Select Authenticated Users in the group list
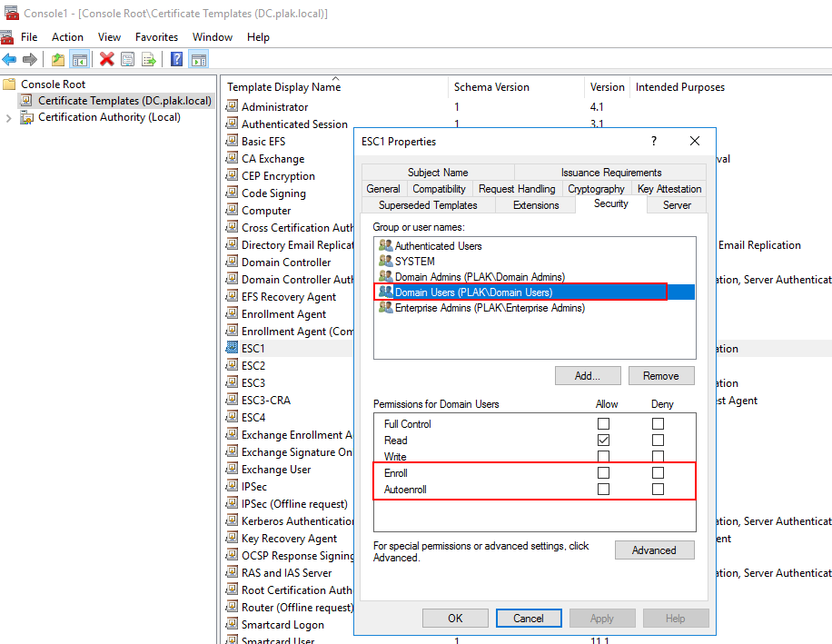The width and height of the screenshot is (832, 644). (438, 246)
